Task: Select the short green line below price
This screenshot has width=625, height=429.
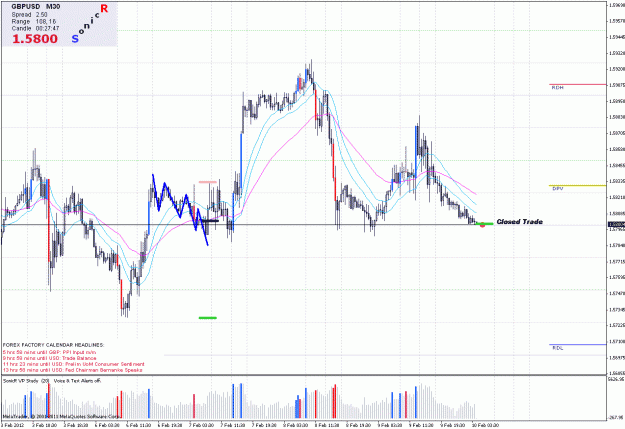Action: tap(207, 318)
